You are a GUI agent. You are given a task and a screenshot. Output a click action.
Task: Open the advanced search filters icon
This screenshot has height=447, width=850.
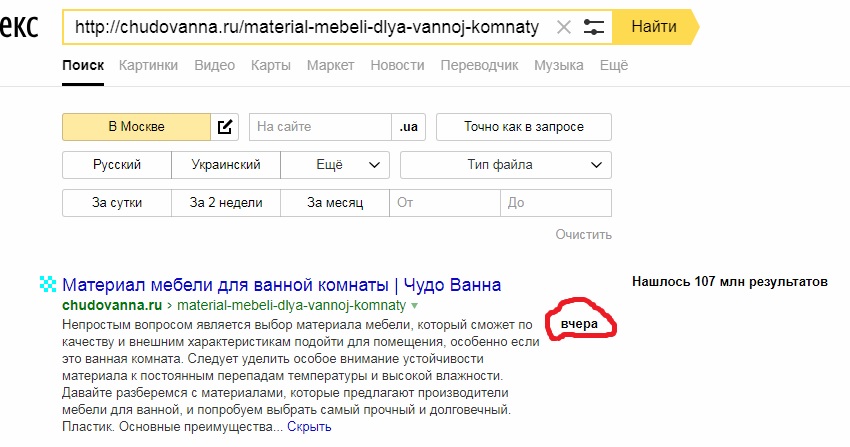594,27
